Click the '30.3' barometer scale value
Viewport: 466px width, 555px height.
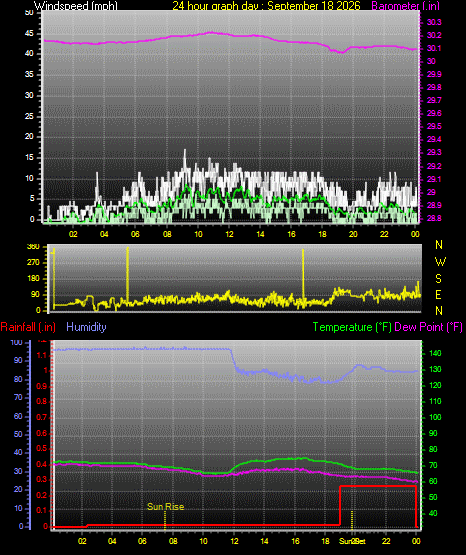pos(434,22)
